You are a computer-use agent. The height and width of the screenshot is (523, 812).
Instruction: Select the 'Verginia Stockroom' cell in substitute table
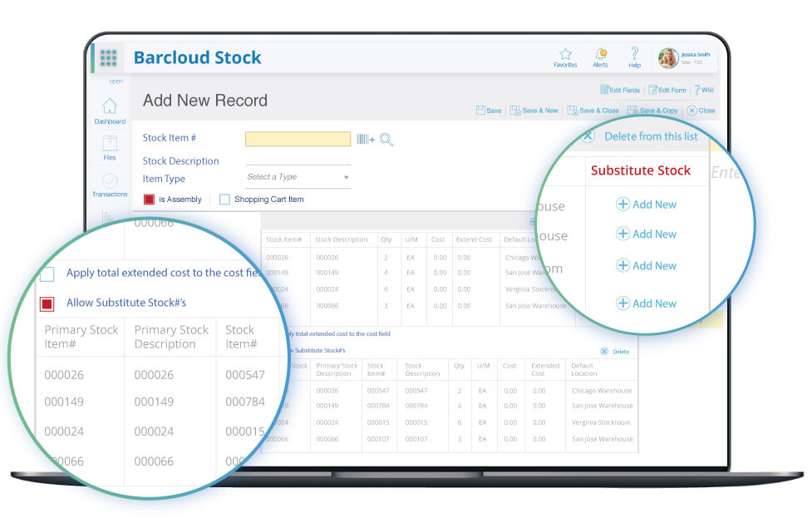601,422
